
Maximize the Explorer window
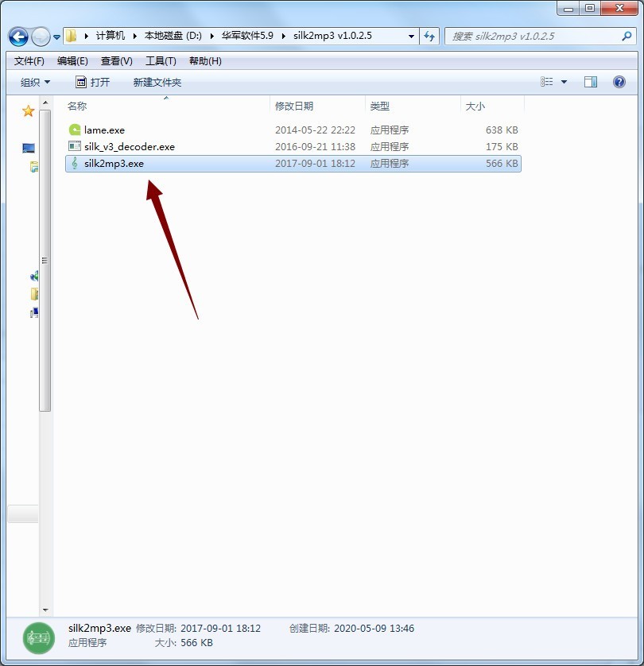point(590,9)
